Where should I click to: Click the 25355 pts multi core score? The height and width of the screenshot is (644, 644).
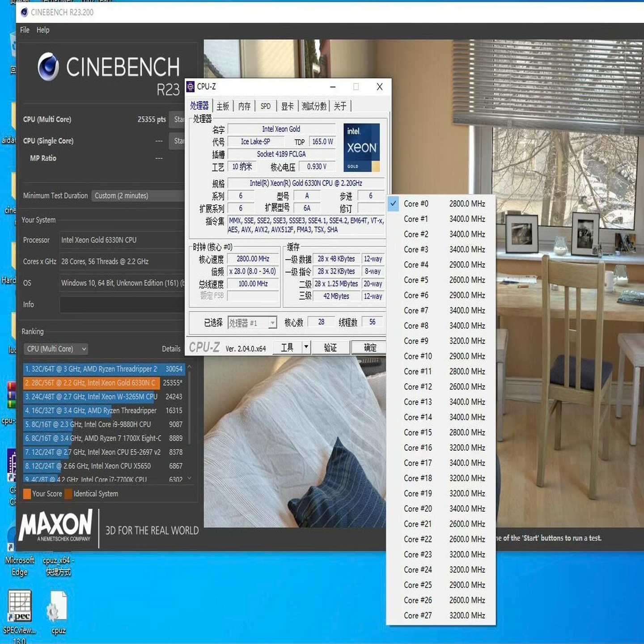click(x=152, y=119)
